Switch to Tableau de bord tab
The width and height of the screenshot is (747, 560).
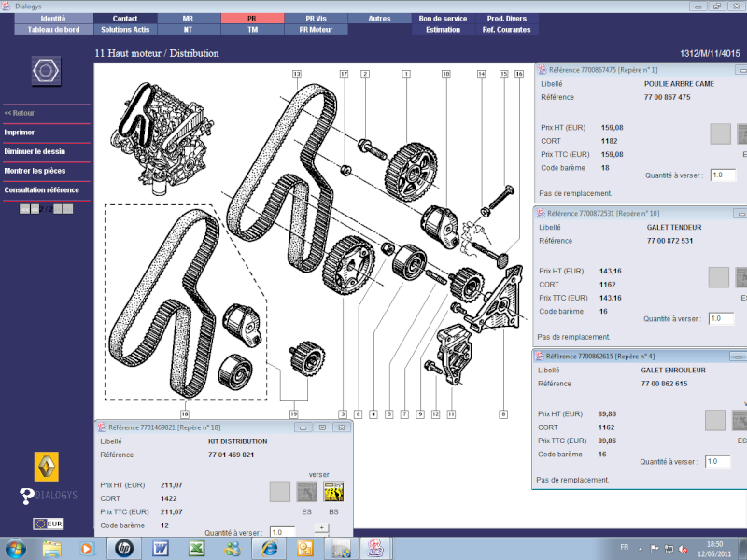click(x=53, y=30)
